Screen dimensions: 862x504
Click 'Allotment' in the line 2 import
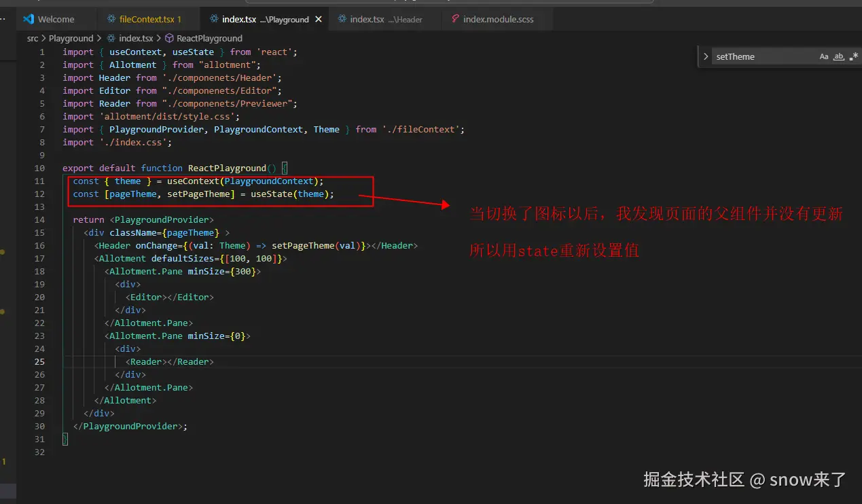pyautogui.click(x=132, y=65)
